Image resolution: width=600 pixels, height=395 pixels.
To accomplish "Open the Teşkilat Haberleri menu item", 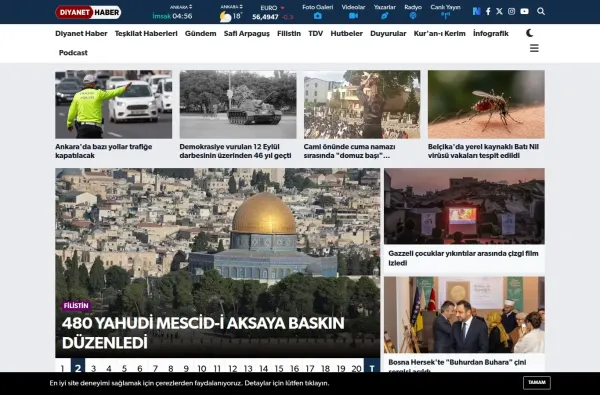I will (146, 33).
